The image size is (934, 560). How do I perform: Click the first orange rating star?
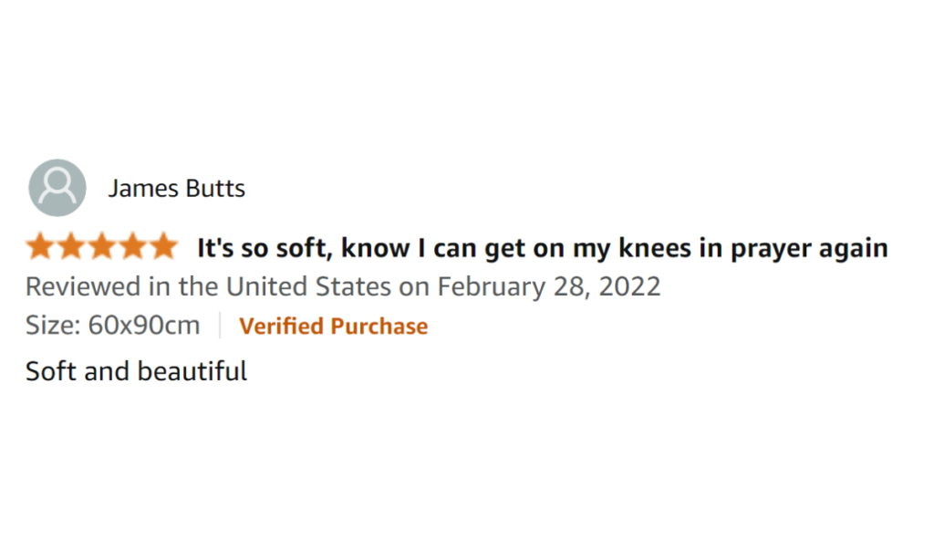tap(41, 247)
